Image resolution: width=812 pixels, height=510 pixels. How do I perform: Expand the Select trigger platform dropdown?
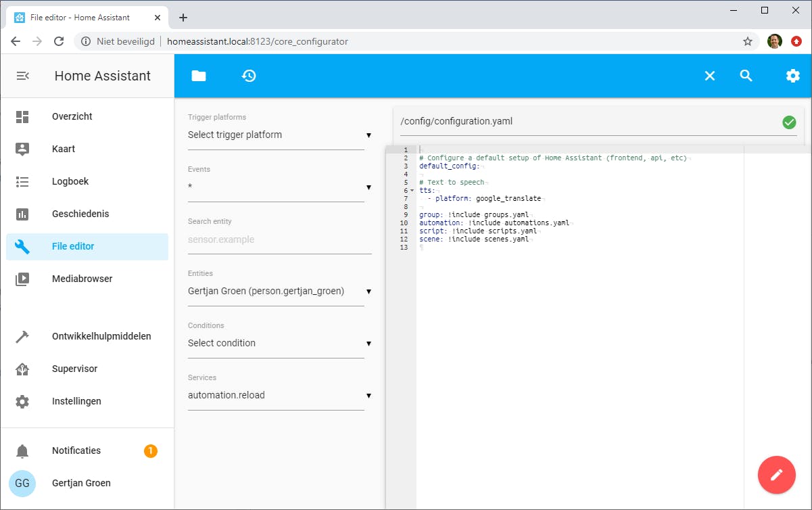pyautogui.click(x=276, y=135)
